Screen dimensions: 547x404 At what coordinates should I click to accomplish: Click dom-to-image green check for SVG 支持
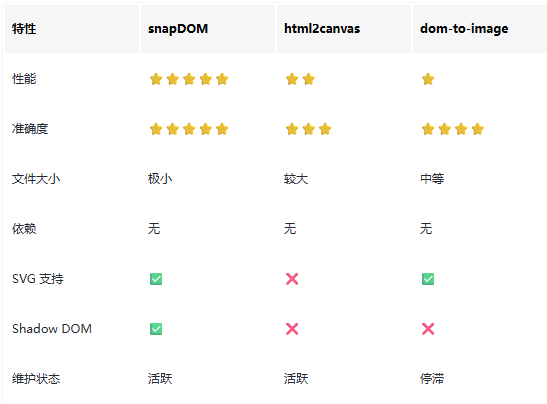(428, 279)
